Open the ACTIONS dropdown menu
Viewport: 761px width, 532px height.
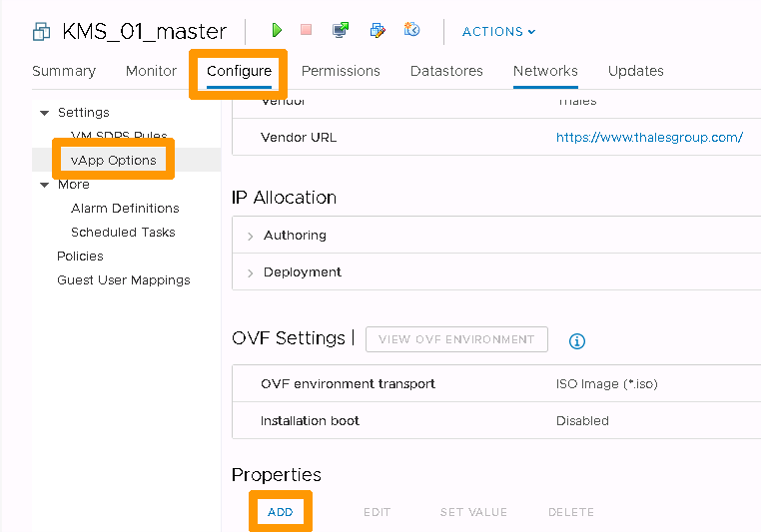pyautogui.click(x=498, y=32)
